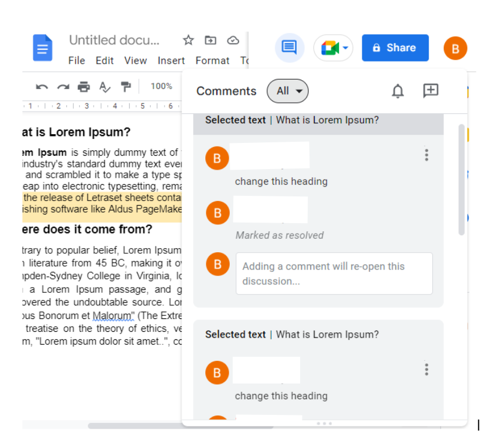The width and height of the screenshot is (502, 448).
Task: Open three-dot menu on second comment thread
Action: [x=426, y=370]
